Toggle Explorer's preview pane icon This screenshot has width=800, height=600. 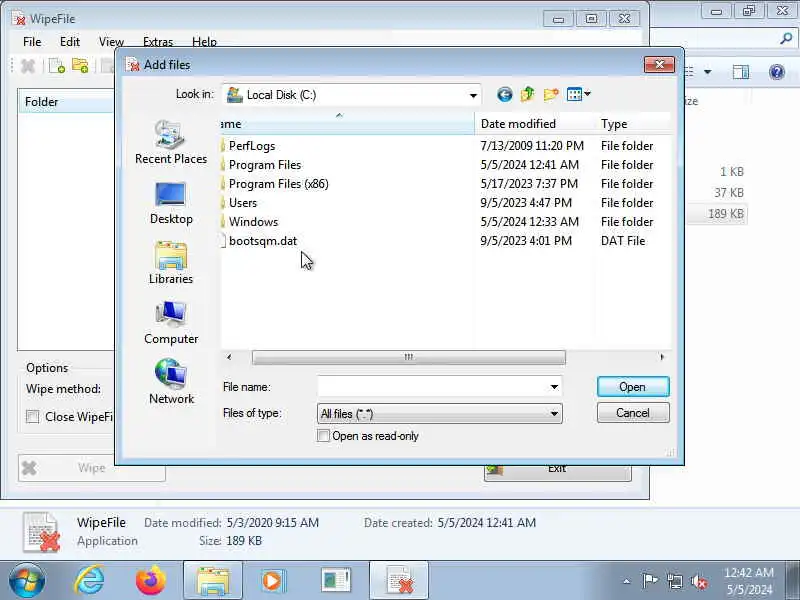pyautogui.click(x=740, y=72)
